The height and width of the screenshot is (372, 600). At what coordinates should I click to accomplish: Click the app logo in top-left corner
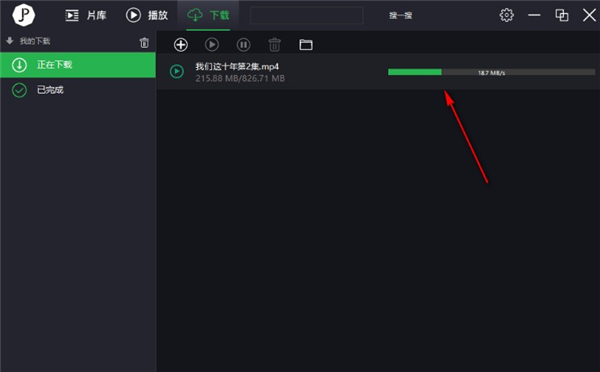coord(23,15)
